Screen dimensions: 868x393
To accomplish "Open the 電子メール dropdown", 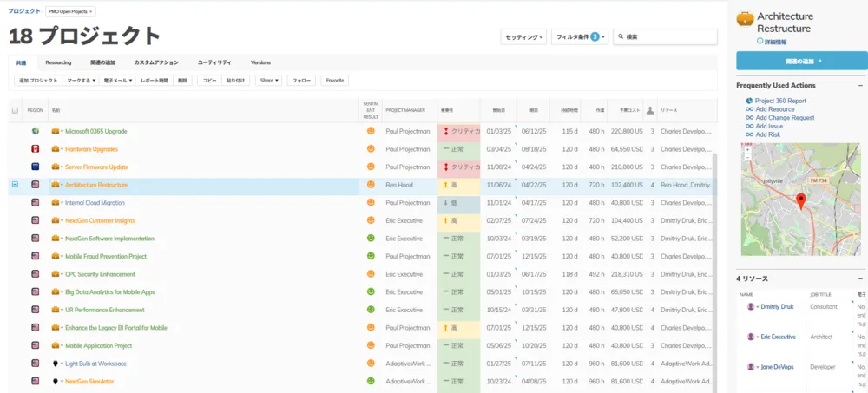I will 118,81.
